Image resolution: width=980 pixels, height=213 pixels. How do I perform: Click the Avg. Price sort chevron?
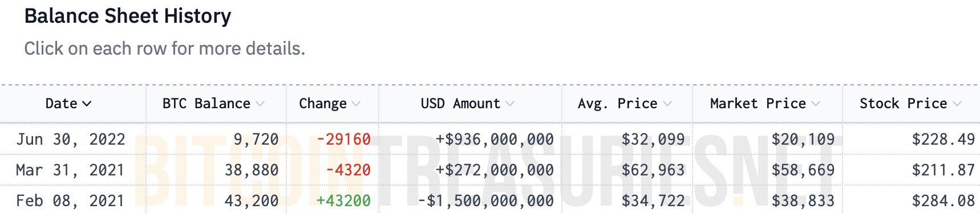point(667,104)
